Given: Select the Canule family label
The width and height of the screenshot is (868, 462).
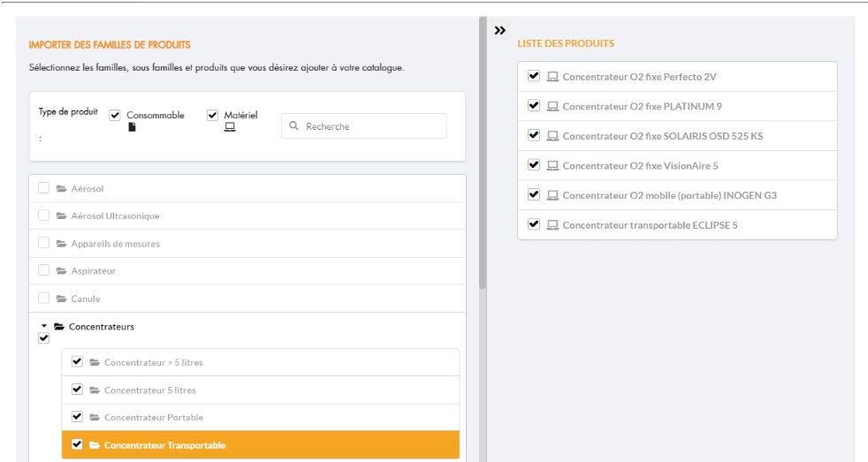Looking at the screenshot, I should coord(86,299).
